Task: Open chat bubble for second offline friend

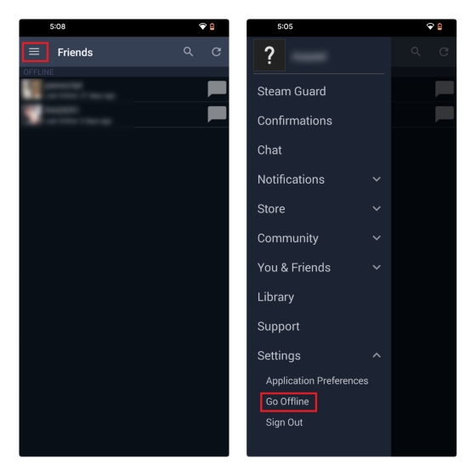Action: pyautogui.click(x=217, y=114)
